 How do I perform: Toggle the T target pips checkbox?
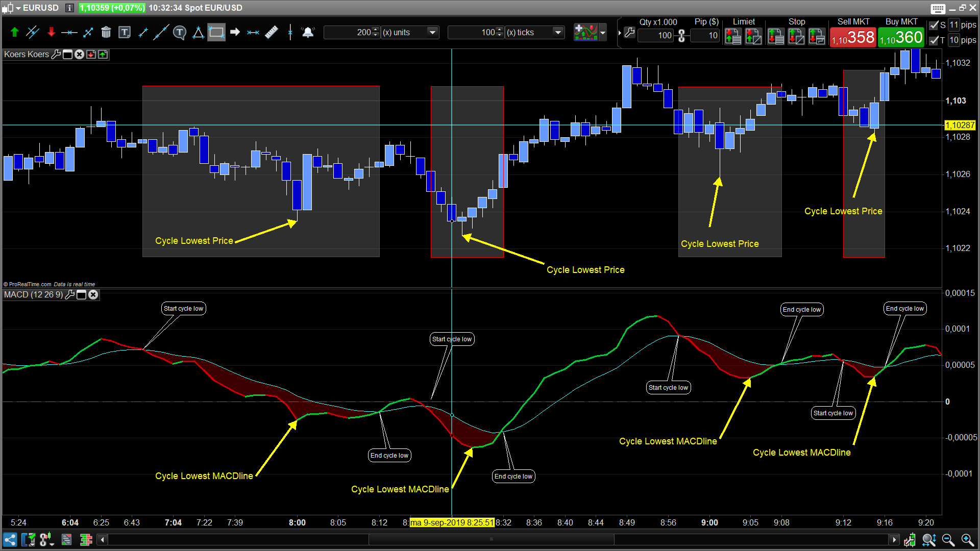[x=934, y=40]
